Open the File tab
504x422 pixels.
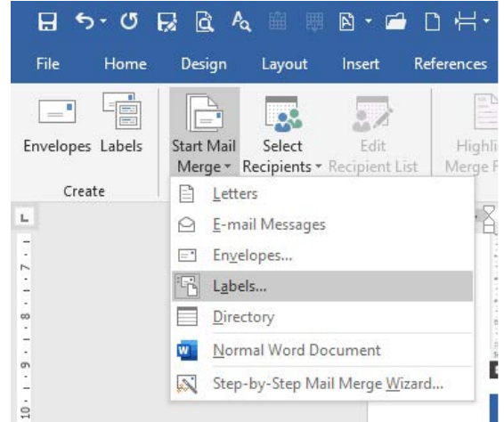47,63
